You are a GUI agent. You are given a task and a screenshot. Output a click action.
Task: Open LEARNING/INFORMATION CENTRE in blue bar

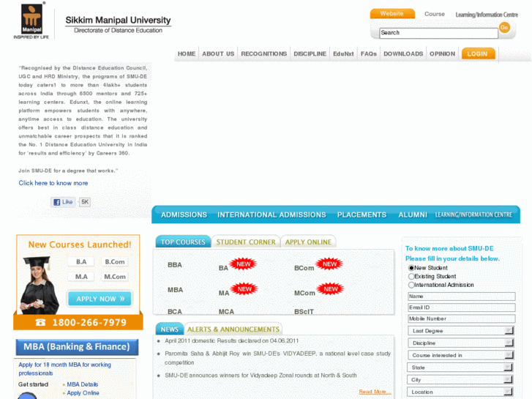473,215
